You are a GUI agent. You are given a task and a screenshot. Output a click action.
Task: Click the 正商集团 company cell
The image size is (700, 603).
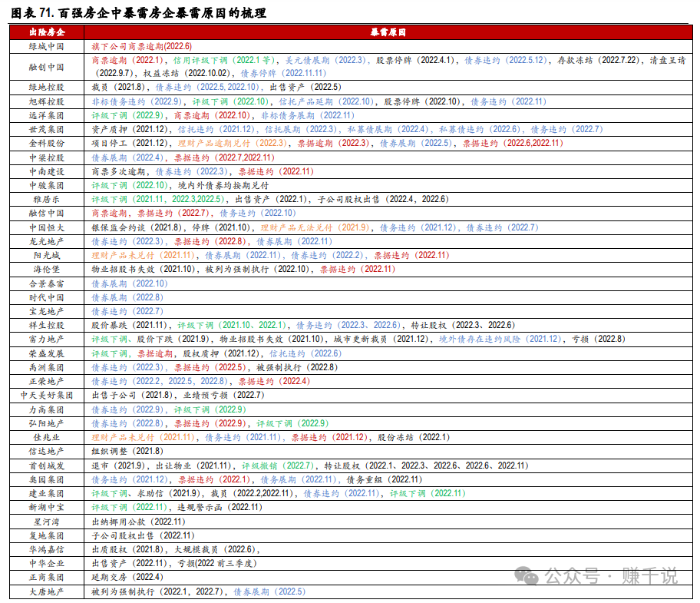[x=47, y=577]
